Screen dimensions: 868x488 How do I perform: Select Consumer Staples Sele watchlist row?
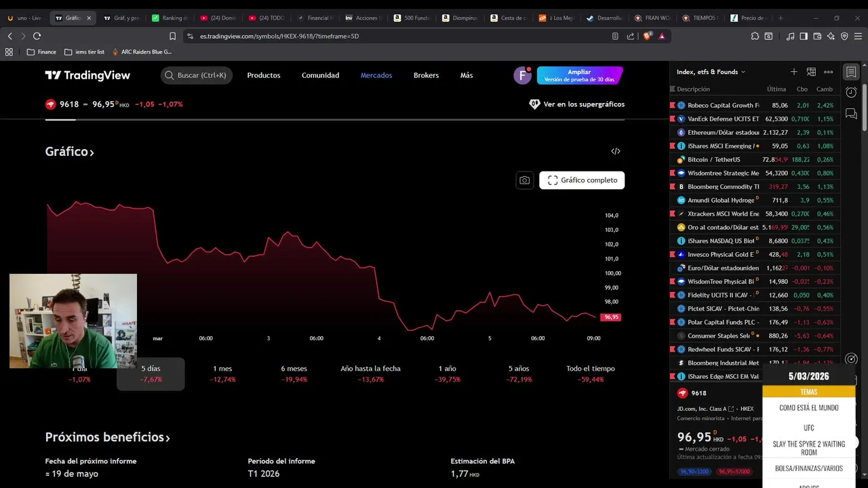pos(754,335)
